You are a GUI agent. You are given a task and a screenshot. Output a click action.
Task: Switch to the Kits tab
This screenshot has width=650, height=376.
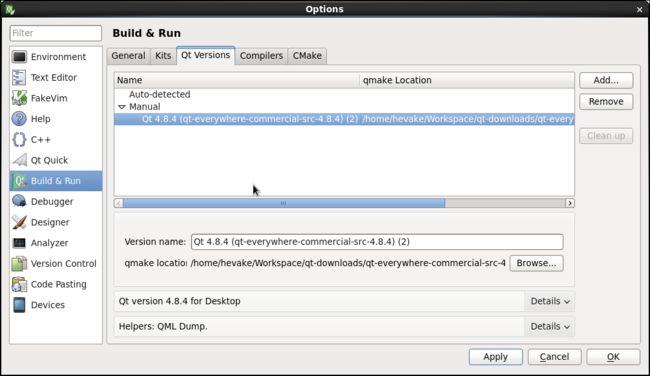pos(163,56)
